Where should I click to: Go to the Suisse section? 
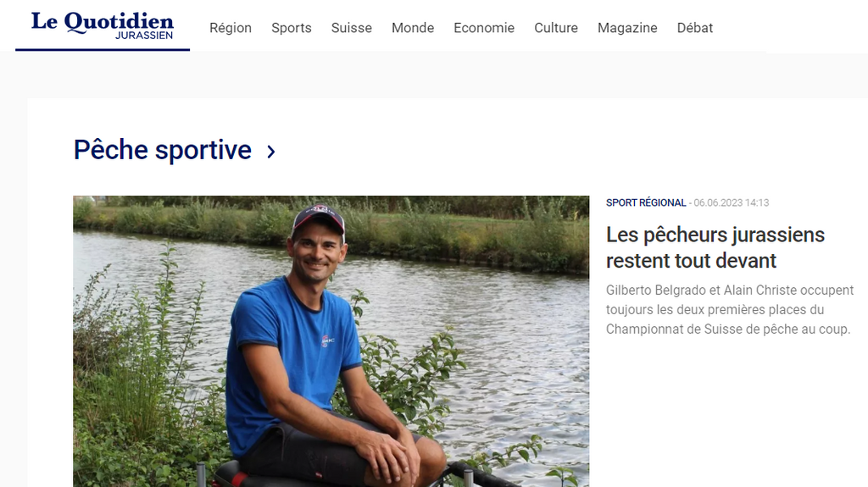coord(352,28)
